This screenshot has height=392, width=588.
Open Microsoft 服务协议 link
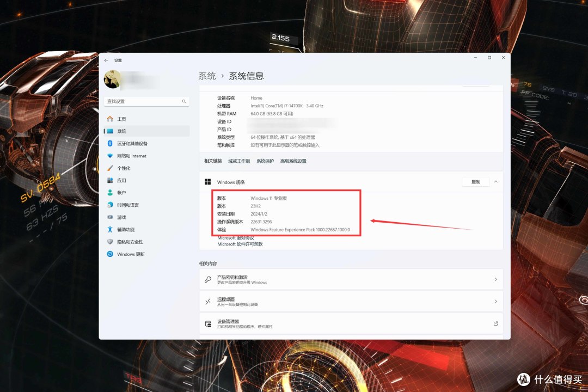click(236, 238)
